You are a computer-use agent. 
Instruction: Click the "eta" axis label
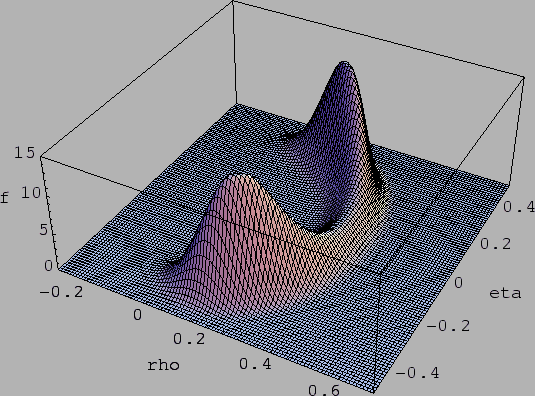click(x=505, y=293)
